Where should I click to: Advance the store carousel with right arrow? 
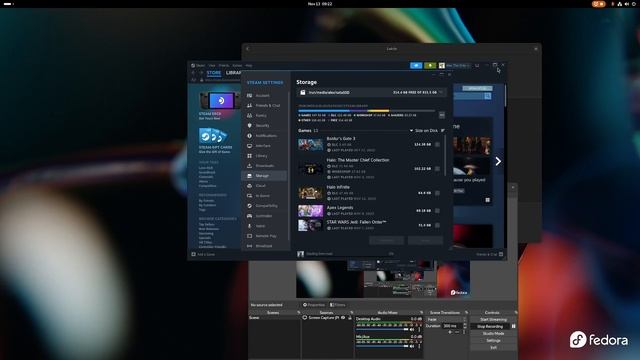tap(498, 161)
